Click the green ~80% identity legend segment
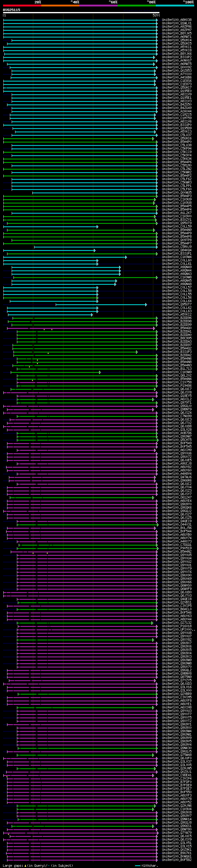 click(137, 6)
